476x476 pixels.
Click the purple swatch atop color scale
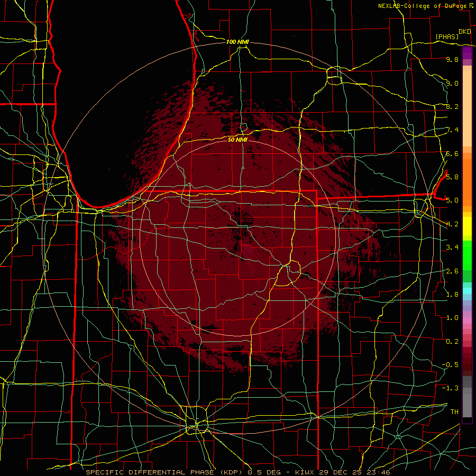pos(467,53)
